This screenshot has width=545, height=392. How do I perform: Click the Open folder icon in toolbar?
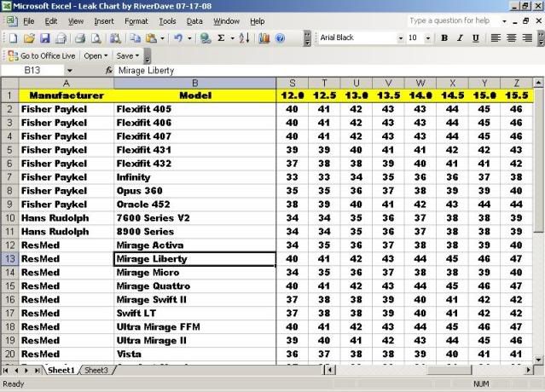tap(29, 38)
